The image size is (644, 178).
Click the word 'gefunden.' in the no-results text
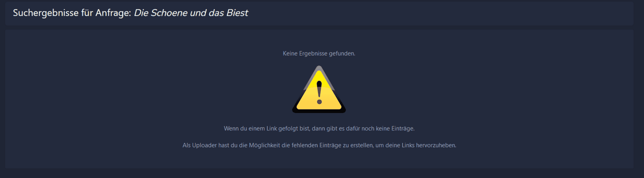[x=342, y=53]
